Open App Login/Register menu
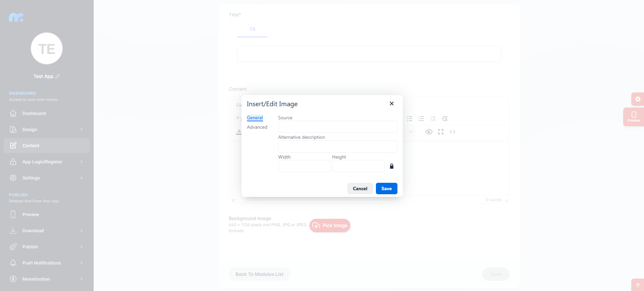This screenshot has height=291, width=644. pos(47,162)
